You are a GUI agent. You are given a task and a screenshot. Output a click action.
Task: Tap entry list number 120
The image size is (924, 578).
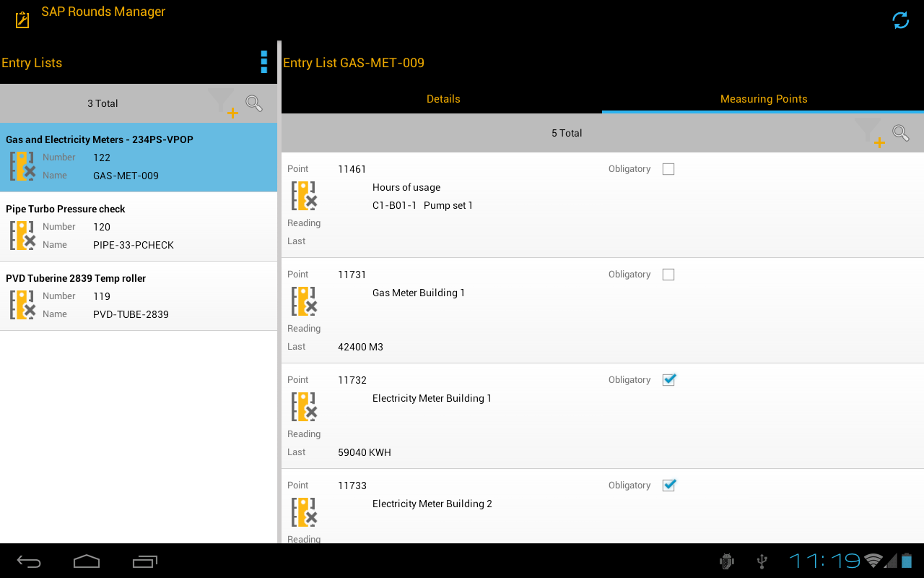point(102,227)
